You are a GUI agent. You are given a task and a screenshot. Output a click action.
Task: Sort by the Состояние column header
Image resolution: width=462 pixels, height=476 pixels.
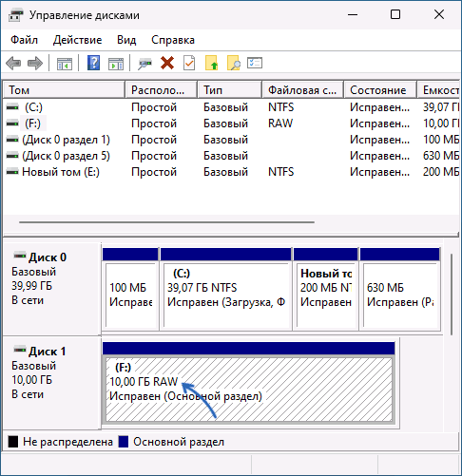coord(380,90)
